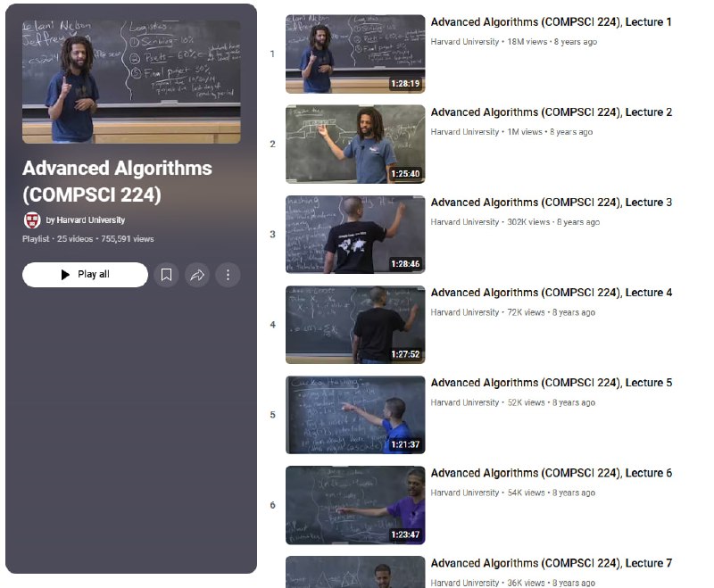Click the 18M views text
714x588 pixels.
click(x=527, y=41)
